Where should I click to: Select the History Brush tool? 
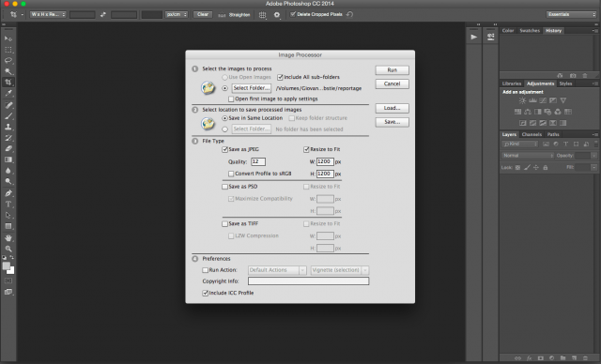pyautogui.click(x=8, y=138)
